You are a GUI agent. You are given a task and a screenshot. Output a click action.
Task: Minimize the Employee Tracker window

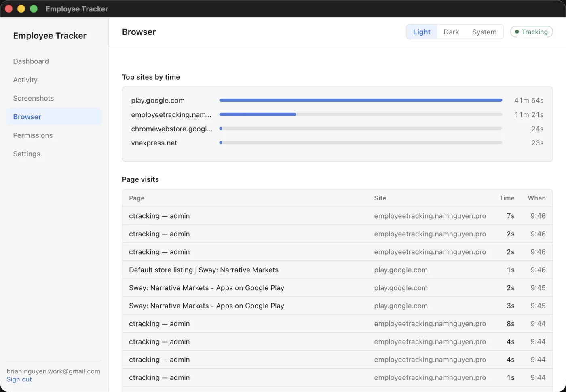pos(21,9)
